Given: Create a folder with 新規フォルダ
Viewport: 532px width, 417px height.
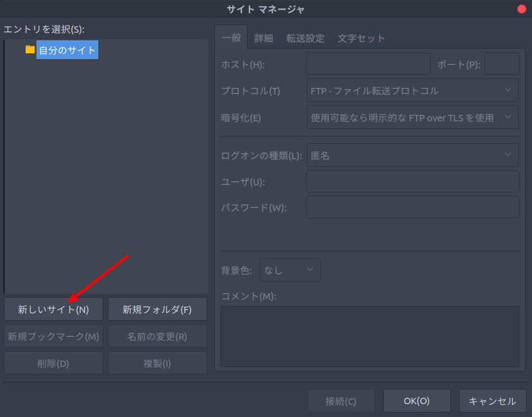Looking at the screenshot, I should click(157, 309).
